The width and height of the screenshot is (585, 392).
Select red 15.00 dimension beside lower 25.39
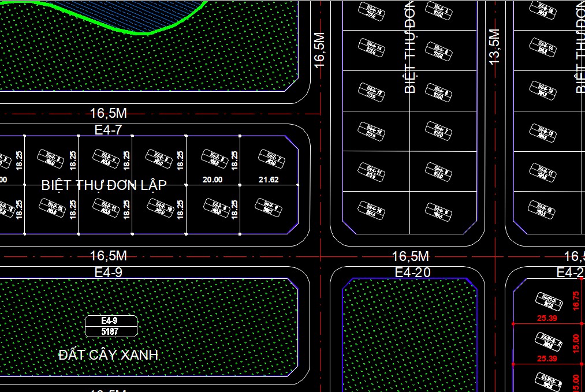[576, 344]
